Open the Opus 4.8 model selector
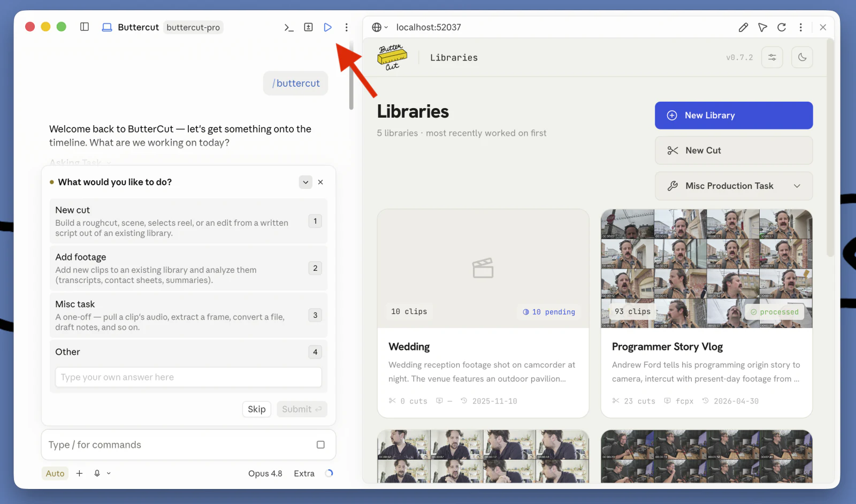Image resolution: width=856 pixels, height=504 pixels. click(265, 474)
